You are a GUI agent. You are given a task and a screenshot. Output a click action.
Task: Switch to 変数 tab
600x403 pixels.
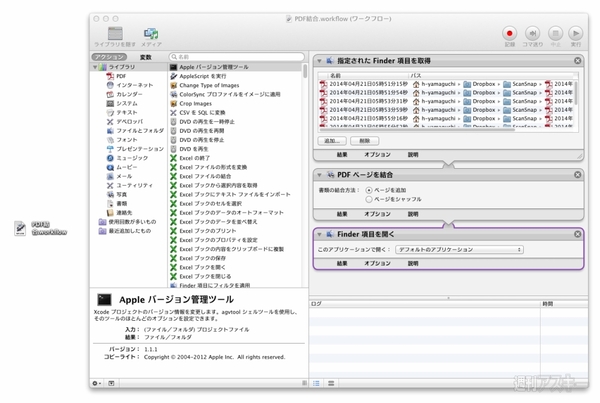click(x=145, y=57)
